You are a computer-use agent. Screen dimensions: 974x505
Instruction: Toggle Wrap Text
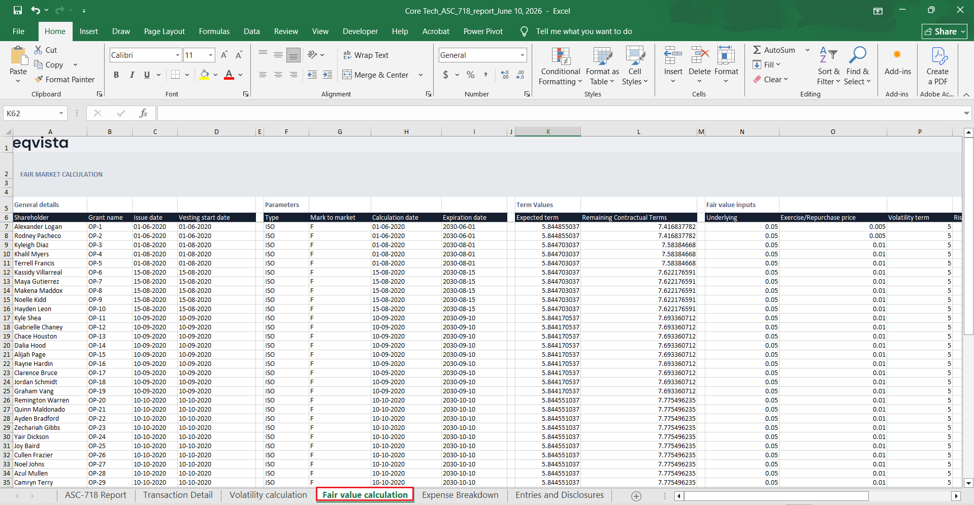(365, 55)
